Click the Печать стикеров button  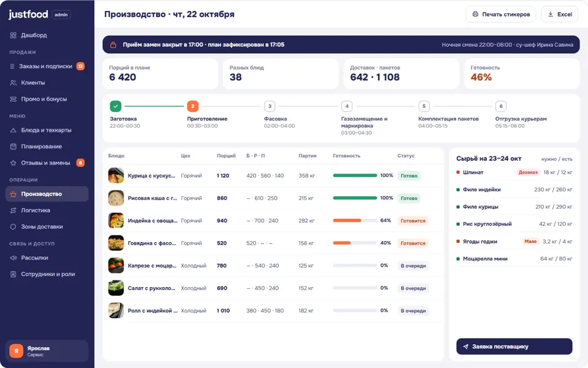tap(501, 14)
